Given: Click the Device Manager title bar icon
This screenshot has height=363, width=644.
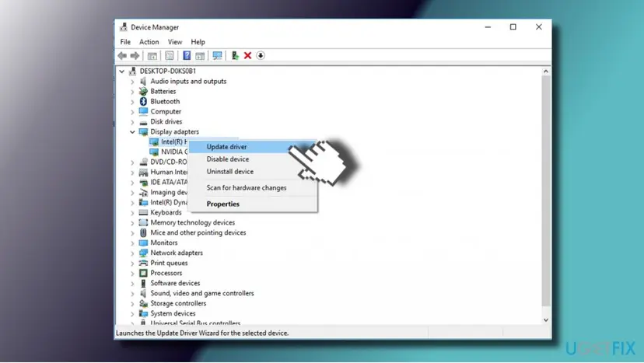Looking at the screenshot, I should (123, 27).
